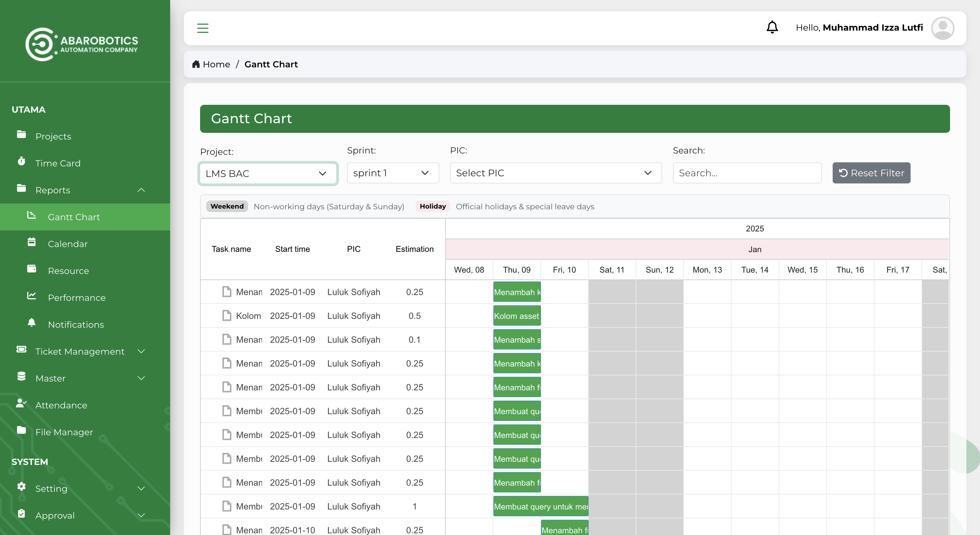The image size is (980, 535).
Task: Click the Gantt Chart sidebar icon
Action: tap(32, 215)
